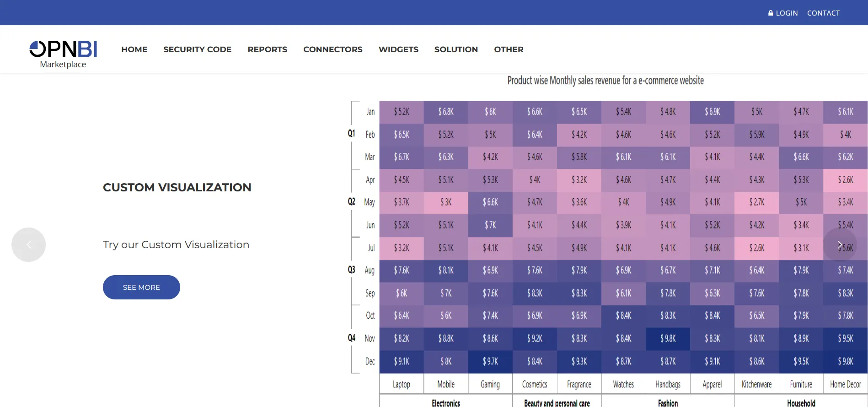Select the REPORTS menu item
Image resolution: width=868 pixels, height=407 pixels.
click(x=268, y=49)
